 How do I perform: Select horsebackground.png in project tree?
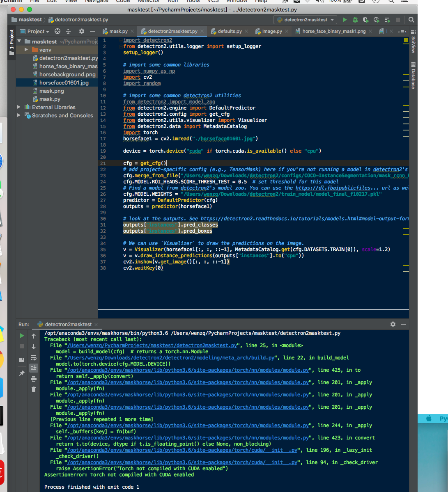tap(67, 74)
